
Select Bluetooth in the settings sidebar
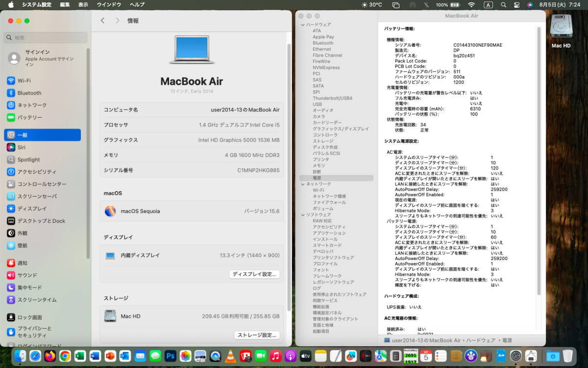tap(29, 93)
